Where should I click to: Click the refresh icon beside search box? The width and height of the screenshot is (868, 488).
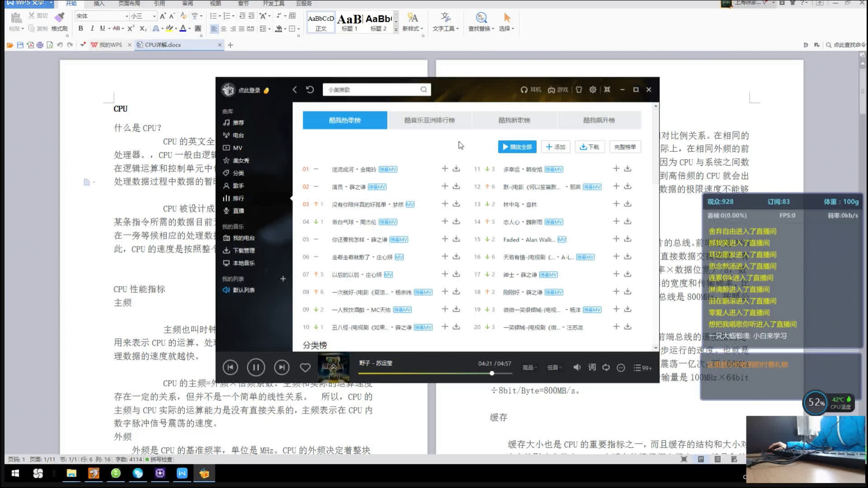point(310,89)
